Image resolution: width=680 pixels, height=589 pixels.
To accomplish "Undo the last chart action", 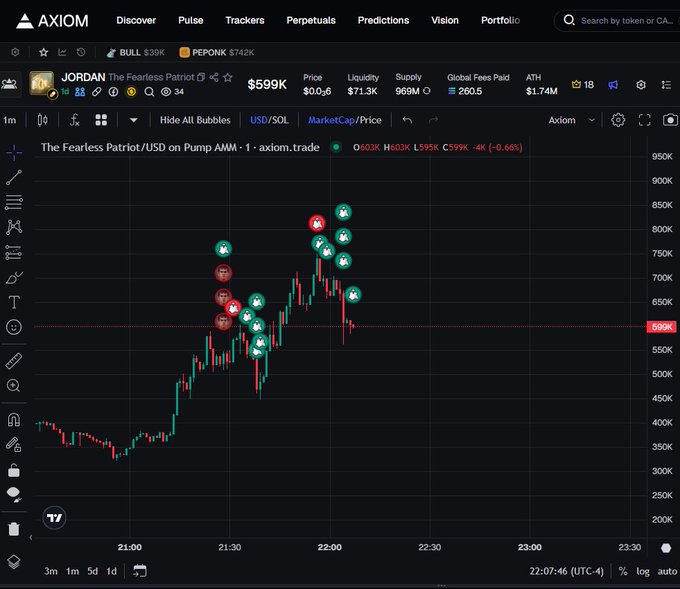I will (407, 120).
